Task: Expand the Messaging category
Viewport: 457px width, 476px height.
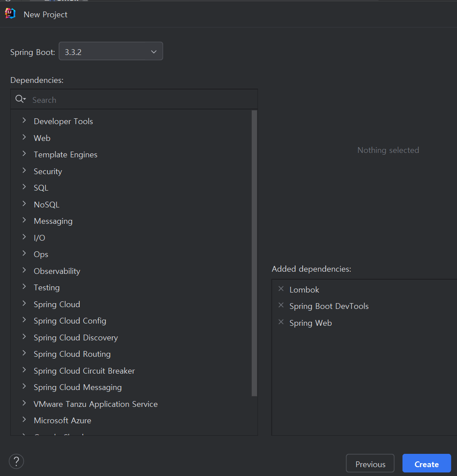Action: pyautogui.click(x=24, y=220)
